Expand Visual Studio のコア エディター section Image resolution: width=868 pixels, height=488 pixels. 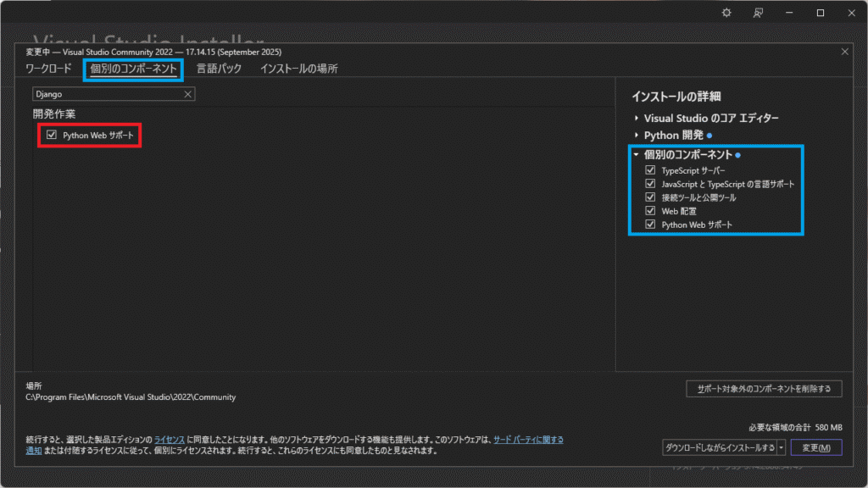coord(637,119)
